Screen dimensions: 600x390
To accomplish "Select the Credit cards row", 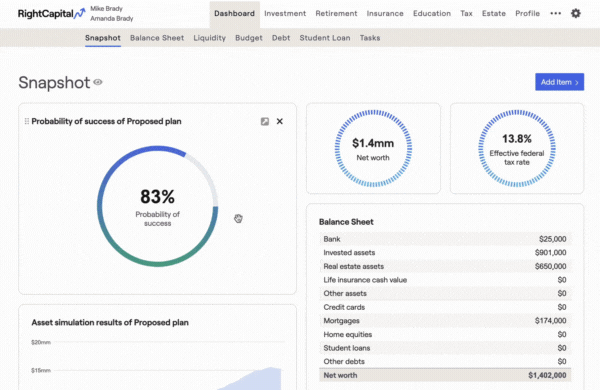I will coord(445,307).
